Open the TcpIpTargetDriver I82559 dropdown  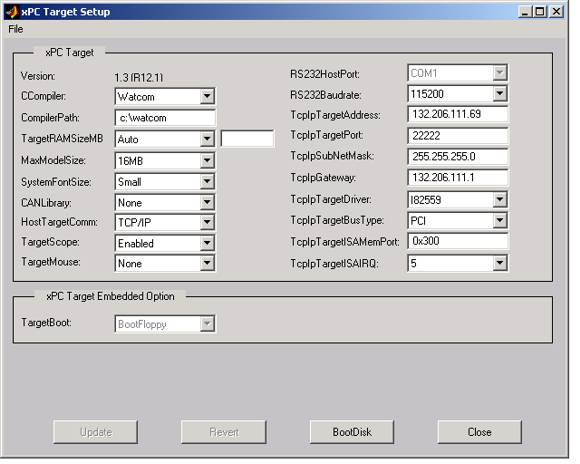point(458,200)
